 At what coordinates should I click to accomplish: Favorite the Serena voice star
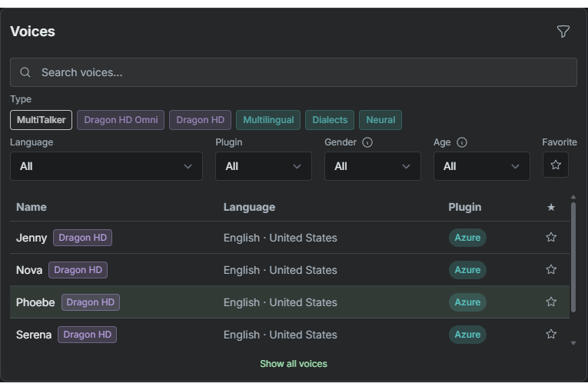point(551,334)
